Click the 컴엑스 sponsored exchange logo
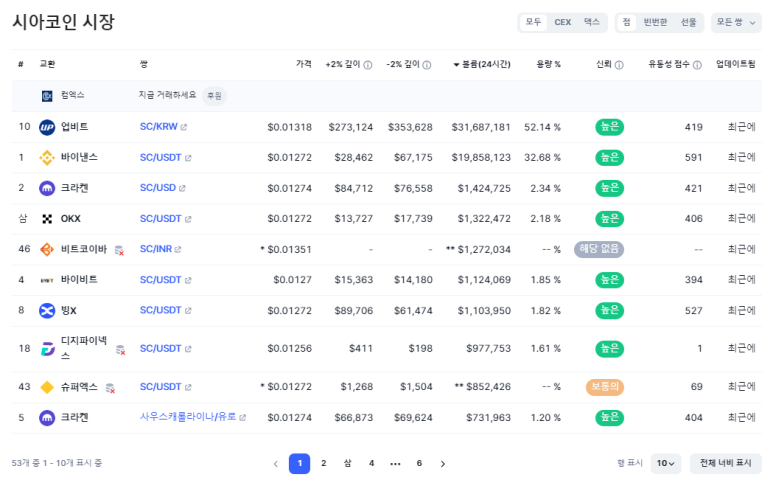Screen dimensions: 773x480 (47, 96)
